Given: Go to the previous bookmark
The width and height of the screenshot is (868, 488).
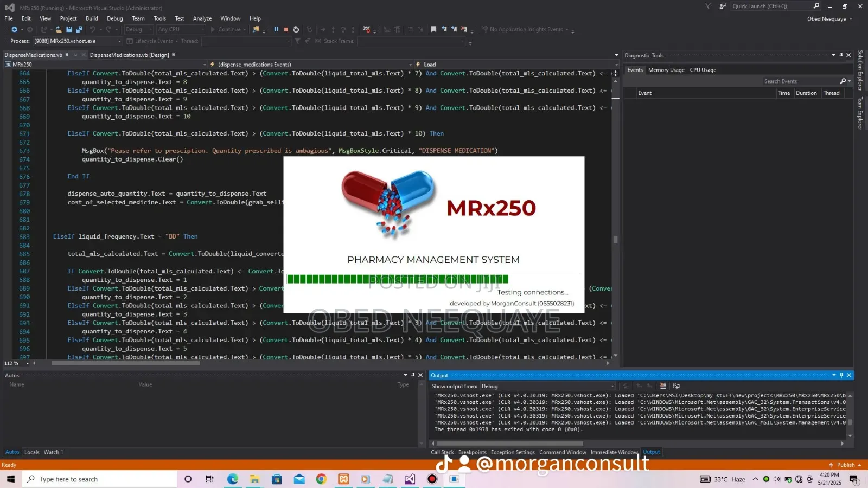Looking at the screenshot, I should (x=444, y=29).
